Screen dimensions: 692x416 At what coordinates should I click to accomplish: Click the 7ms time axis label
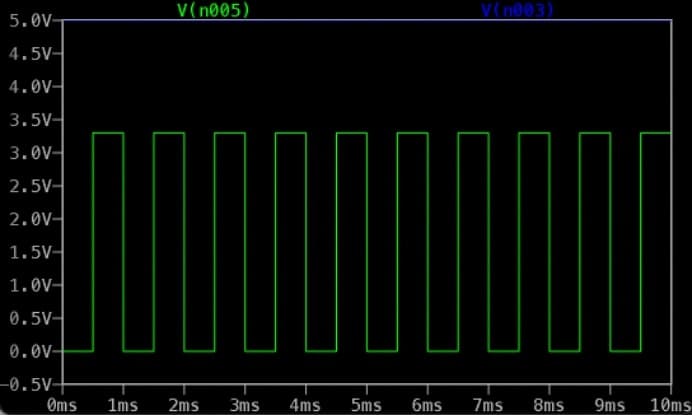(x=489, y=405)
